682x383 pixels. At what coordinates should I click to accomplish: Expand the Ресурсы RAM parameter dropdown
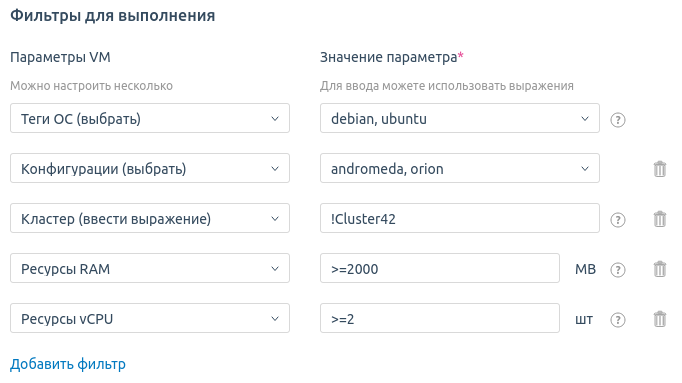click(x=150, y=268)
